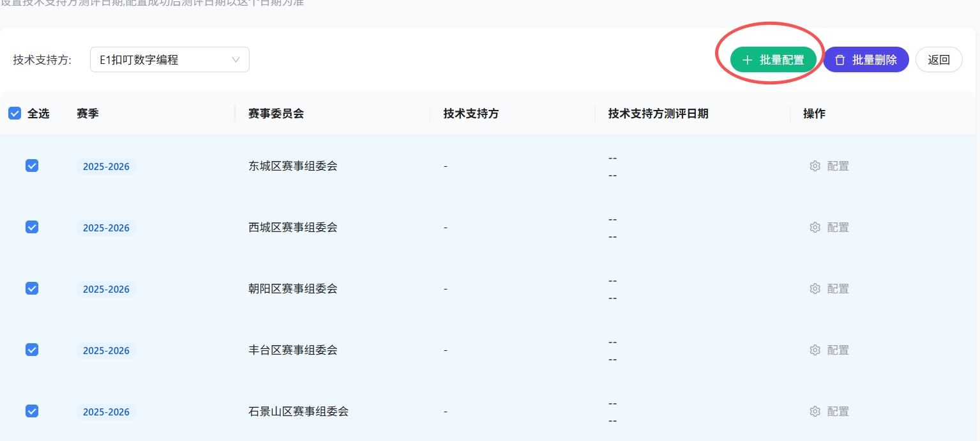Screen dimensions: 980x441
Task: Click 配置 link text for 丰台区赛事组委会
Action: point(838,350)
